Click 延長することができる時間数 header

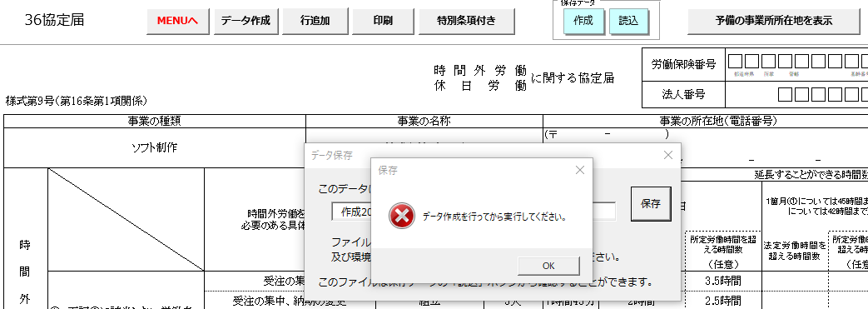pyautogui.click(x=811, y=174)
